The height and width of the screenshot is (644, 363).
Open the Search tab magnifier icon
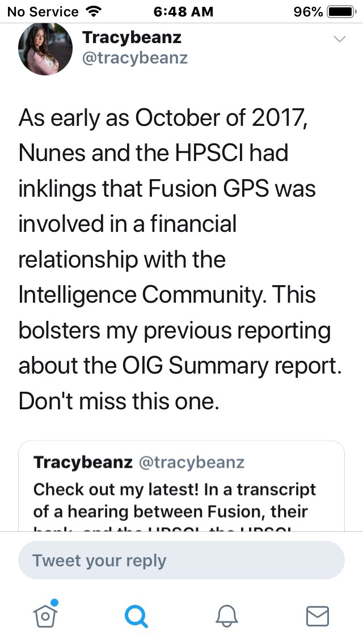pyautogui.click(x=136, y=616)
